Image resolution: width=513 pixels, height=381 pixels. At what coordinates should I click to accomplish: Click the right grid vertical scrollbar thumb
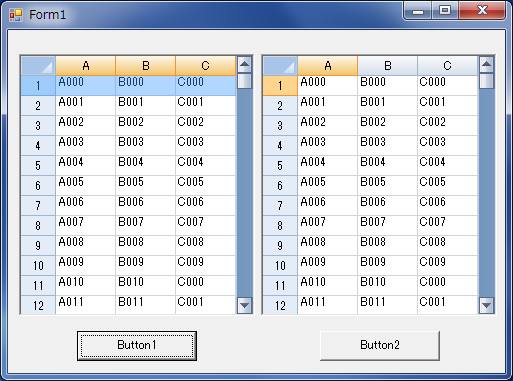pos(487,81)
